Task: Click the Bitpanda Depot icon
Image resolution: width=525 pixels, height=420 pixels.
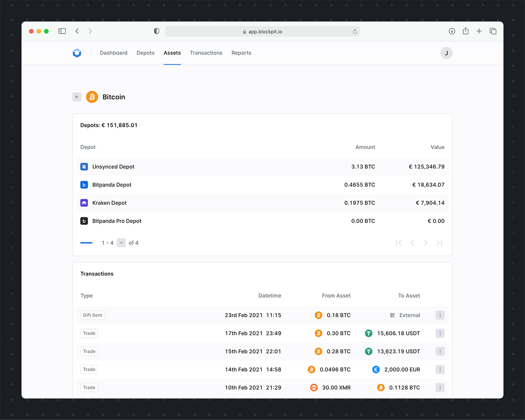Action: click(x=84, y=185)
